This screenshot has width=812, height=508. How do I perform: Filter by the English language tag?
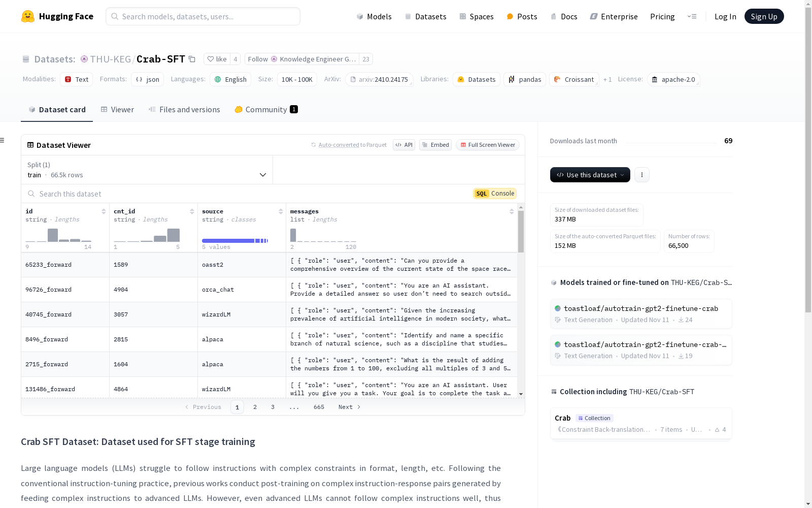(230, 79)
